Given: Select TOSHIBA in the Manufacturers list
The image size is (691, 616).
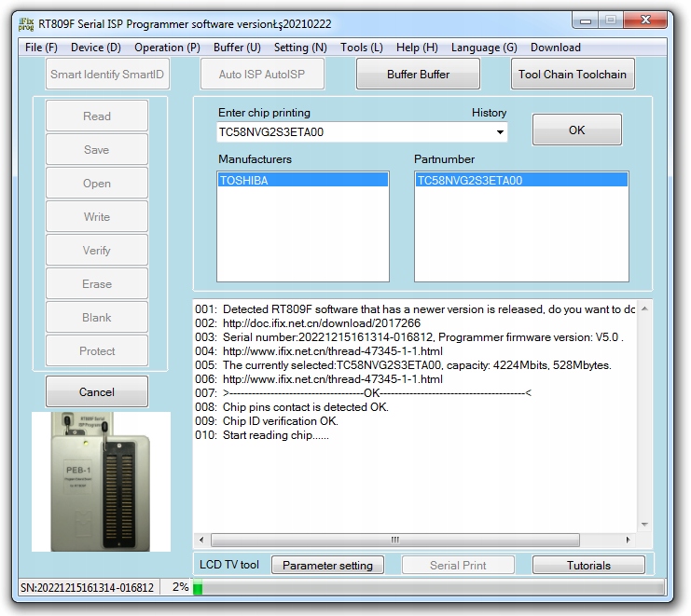Looking at the screenshot, I should (303, 180).
